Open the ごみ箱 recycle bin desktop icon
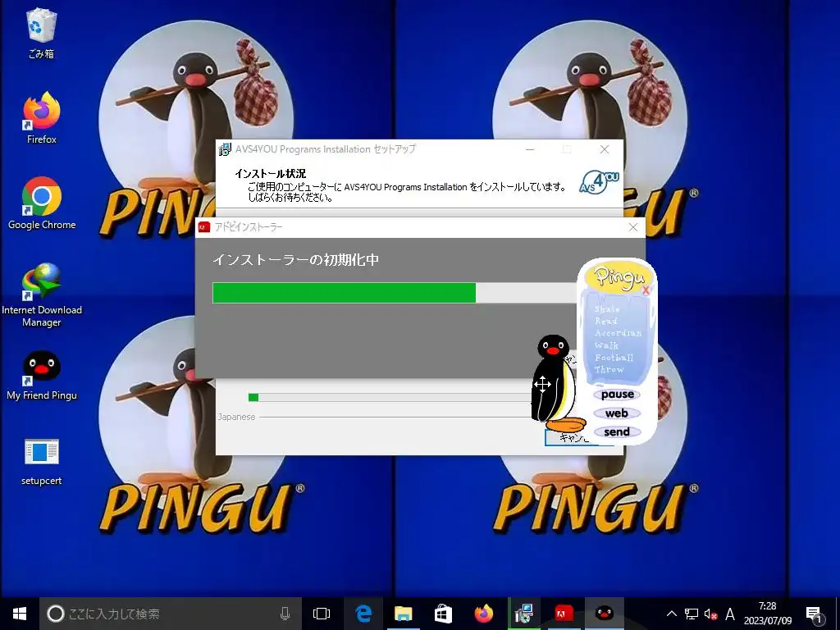840x630 pixels. tap(41, 33)
